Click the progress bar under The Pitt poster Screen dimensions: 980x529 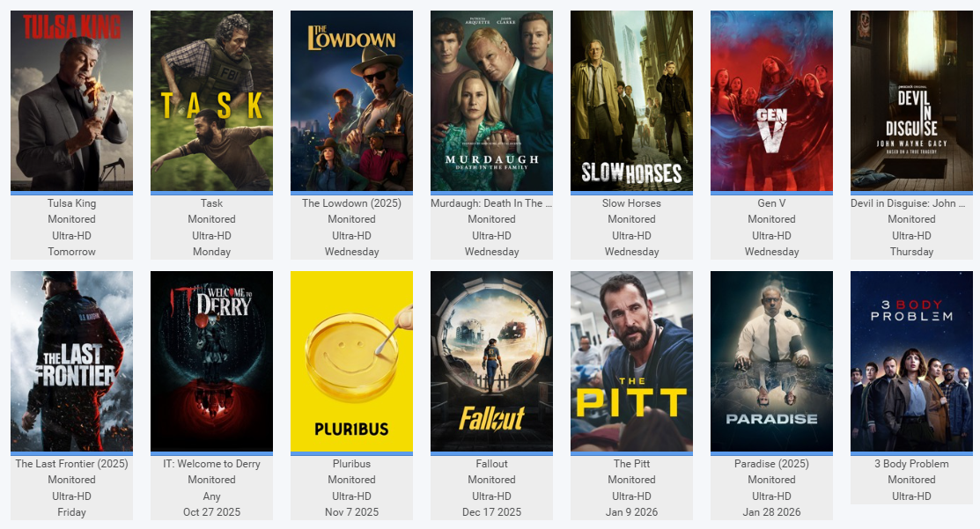coord(632,453)
